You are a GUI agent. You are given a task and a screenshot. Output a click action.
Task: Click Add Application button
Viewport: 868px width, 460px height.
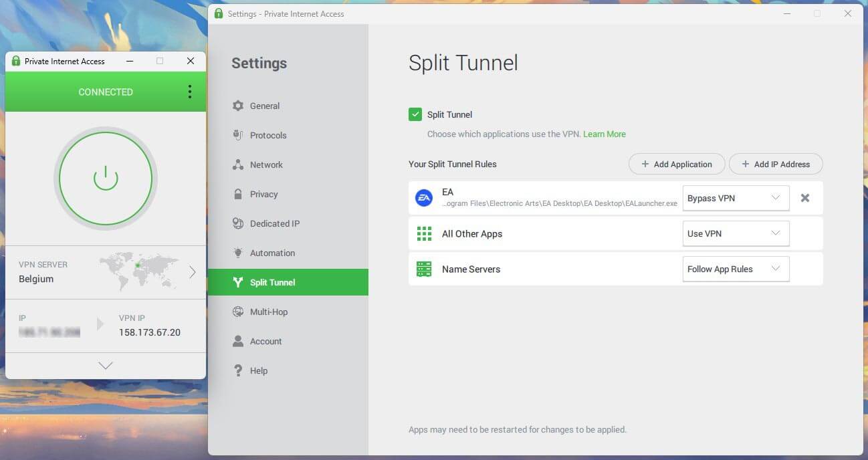[x=677, y=164]
